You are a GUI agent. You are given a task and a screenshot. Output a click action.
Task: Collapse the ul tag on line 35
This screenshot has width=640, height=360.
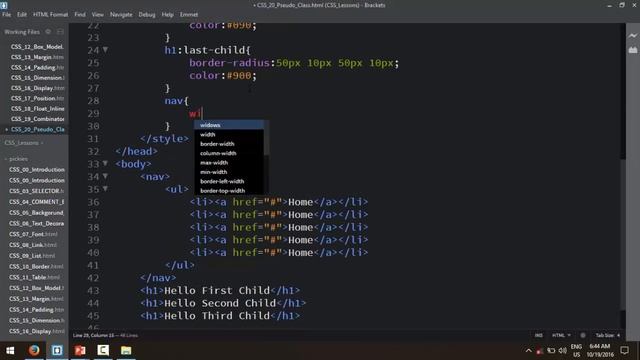[x=105, y=189]
